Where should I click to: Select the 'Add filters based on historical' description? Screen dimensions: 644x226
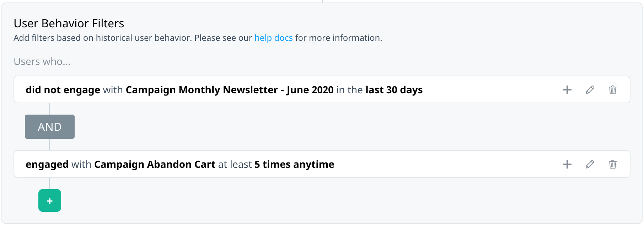pyautogui.click(x=198, y=38)
